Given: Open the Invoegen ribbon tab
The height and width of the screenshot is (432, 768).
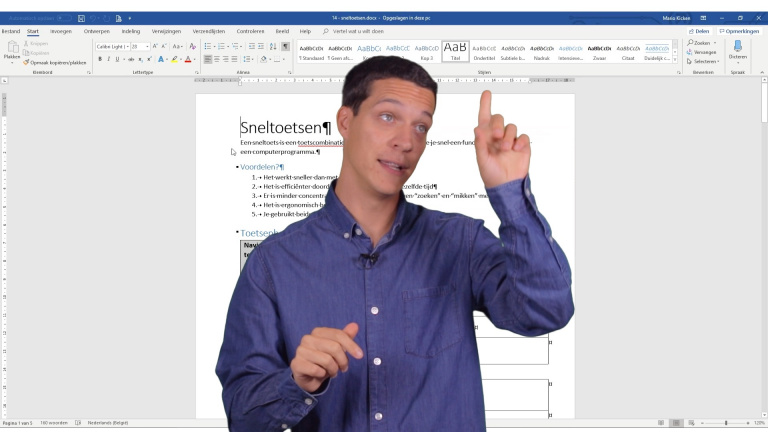Looking at the screenshot, I should click(x=60, y=31).
